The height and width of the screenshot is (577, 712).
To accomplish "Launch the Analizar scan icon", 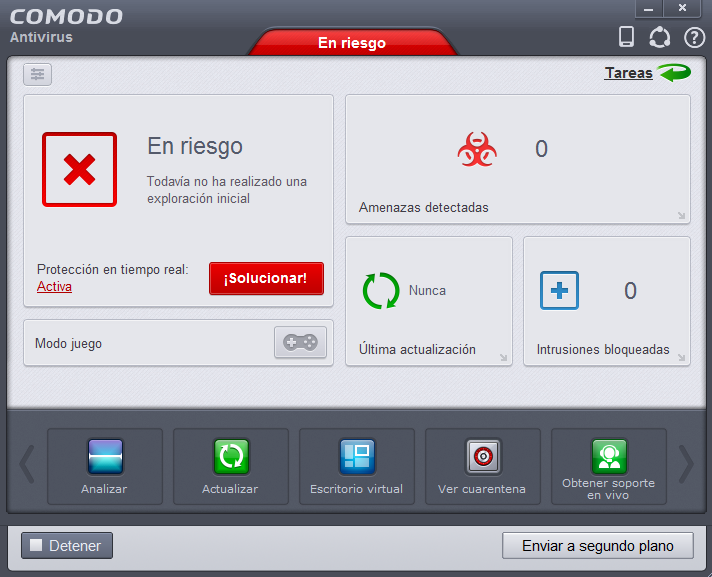I will click(105, 457).
